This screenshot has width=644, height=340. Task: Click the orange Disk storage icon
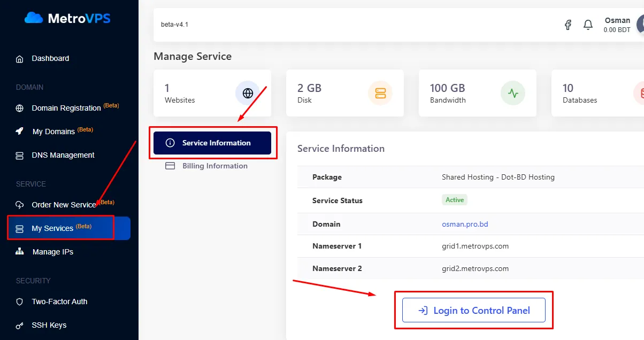pos(380,94)
